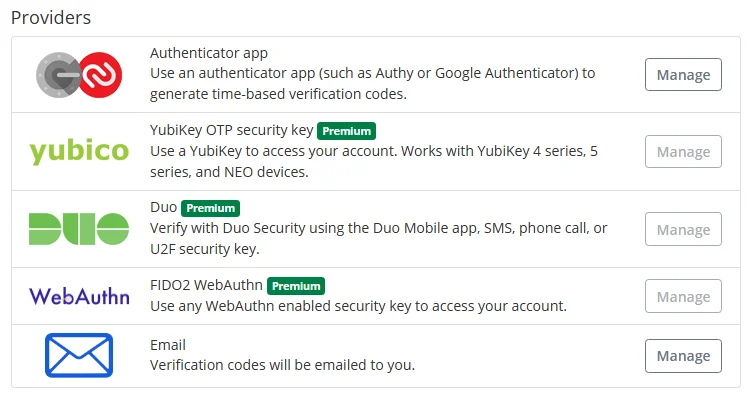The width and height of the screenshot is (756, 400).
Task: Click Manage for FIDO2 WebAuthn
Action: point(683,296)
